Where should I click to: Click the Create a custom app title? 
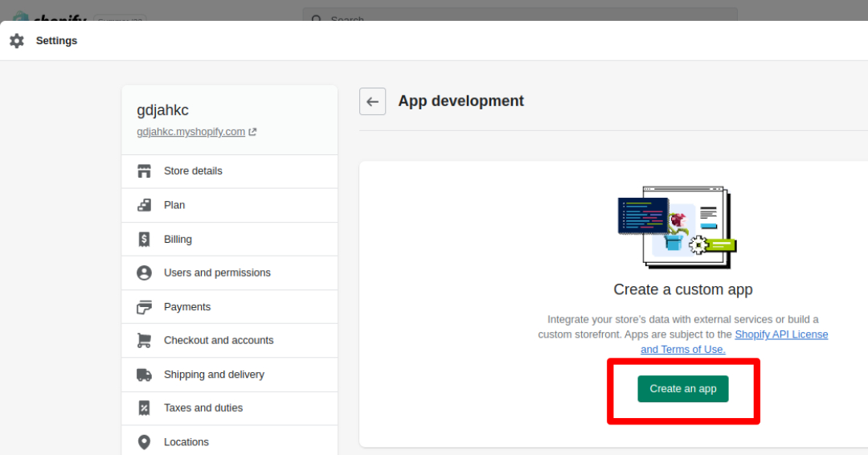682,289
